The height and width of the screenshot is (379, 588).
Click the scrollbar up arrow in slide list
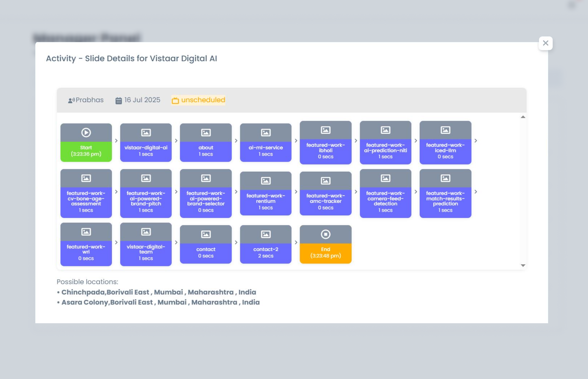523,117
